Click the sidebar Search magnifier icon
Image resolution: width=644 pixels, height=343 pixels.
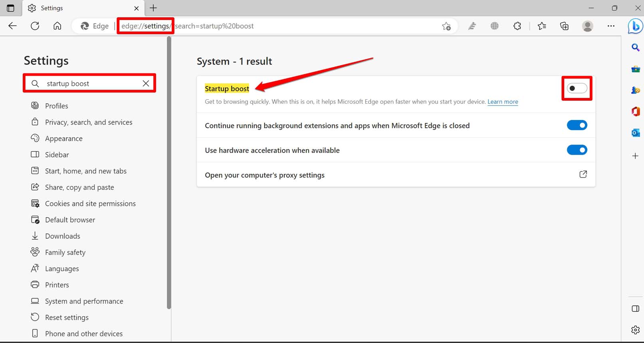coord(635,47)
